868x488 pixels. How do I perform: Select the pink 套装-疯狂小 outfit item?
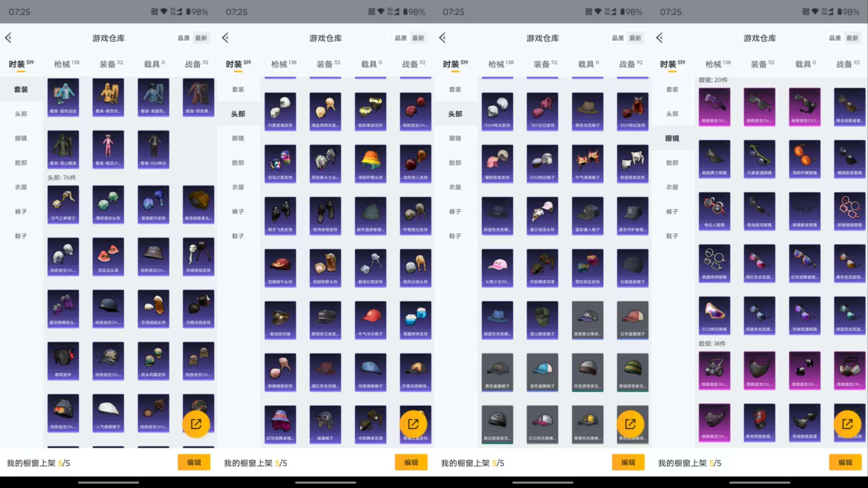(x=108, y=149)
